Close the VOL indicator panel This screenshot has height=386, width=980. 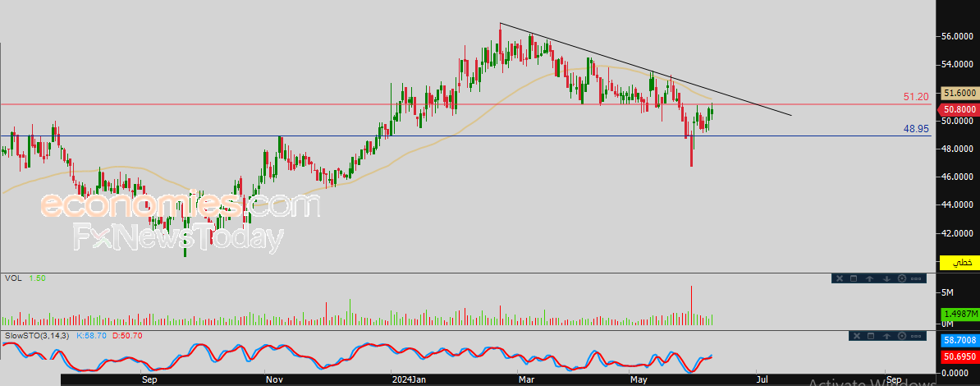point(839,279)
